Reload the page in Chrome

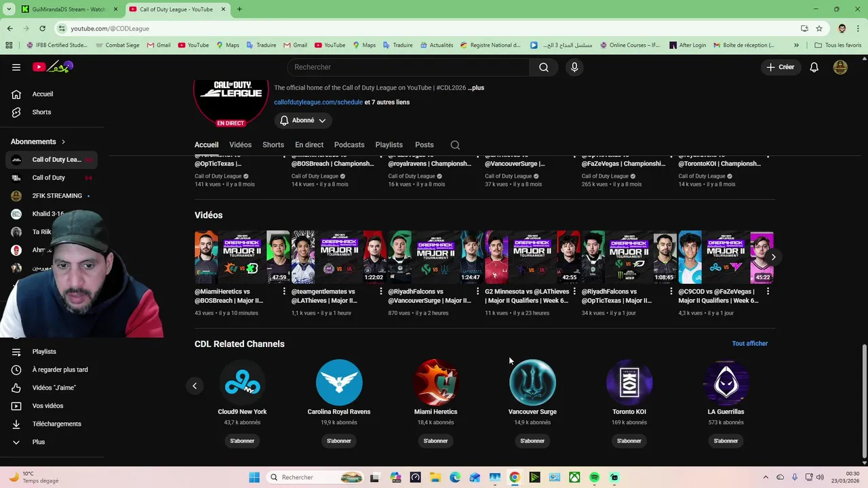coord(42,28)
